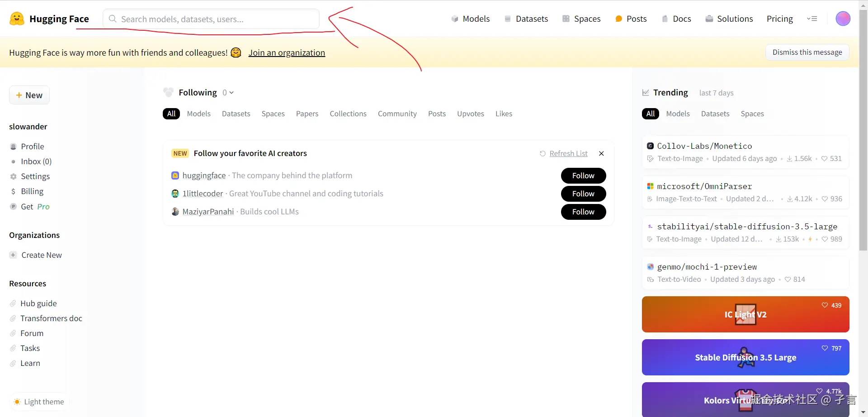Open the Transformers doc resource

[x=51, y=318]
